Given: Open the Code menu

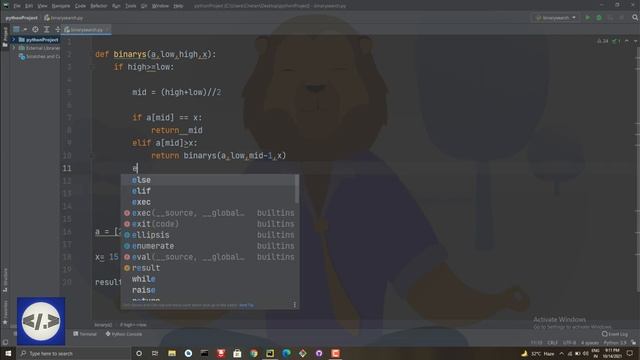Looking at the screenshot, I should (x=80, y=6).
